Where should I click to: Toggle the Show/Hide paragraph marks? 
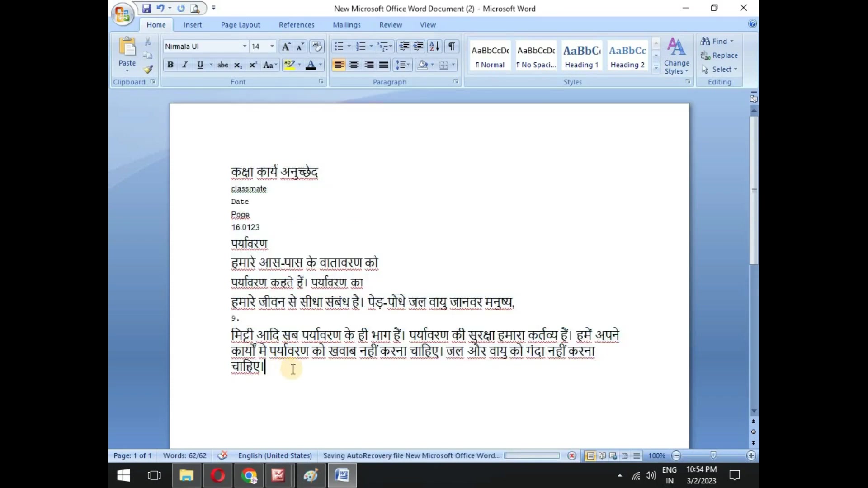[452, 46]
